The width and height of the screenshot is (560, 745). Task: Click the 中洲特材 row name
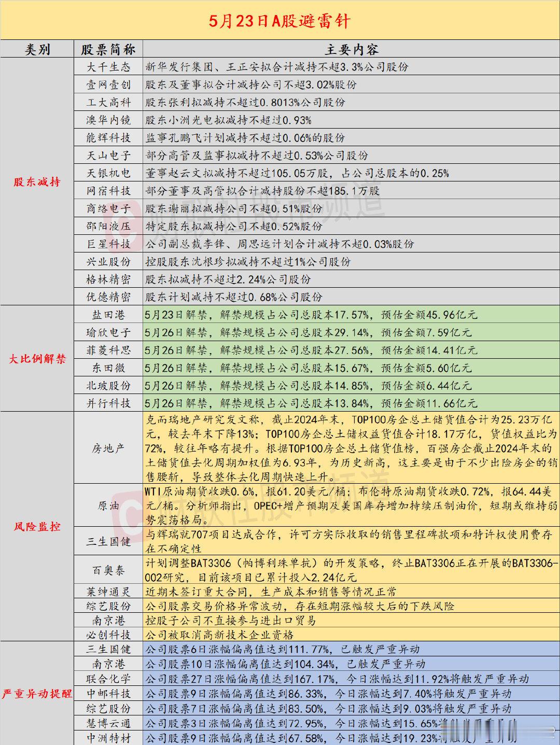coord(108,738)
